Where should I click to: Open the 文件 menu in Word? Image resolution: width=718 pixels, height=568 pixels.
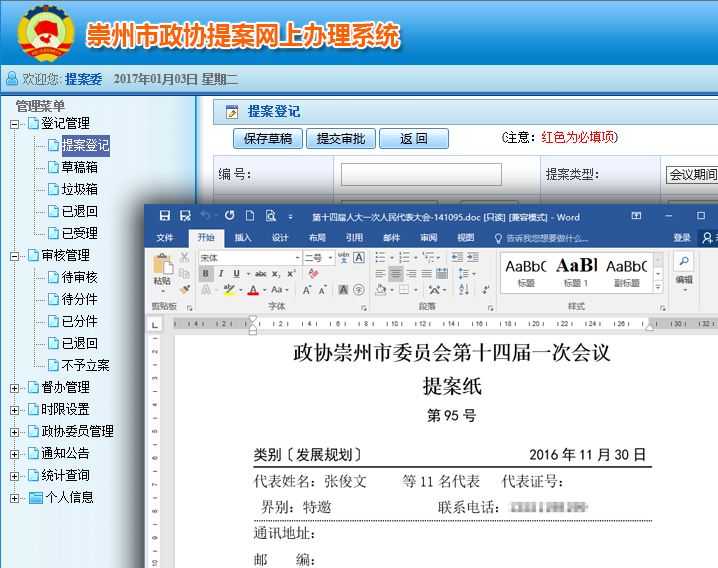point(165,238)
